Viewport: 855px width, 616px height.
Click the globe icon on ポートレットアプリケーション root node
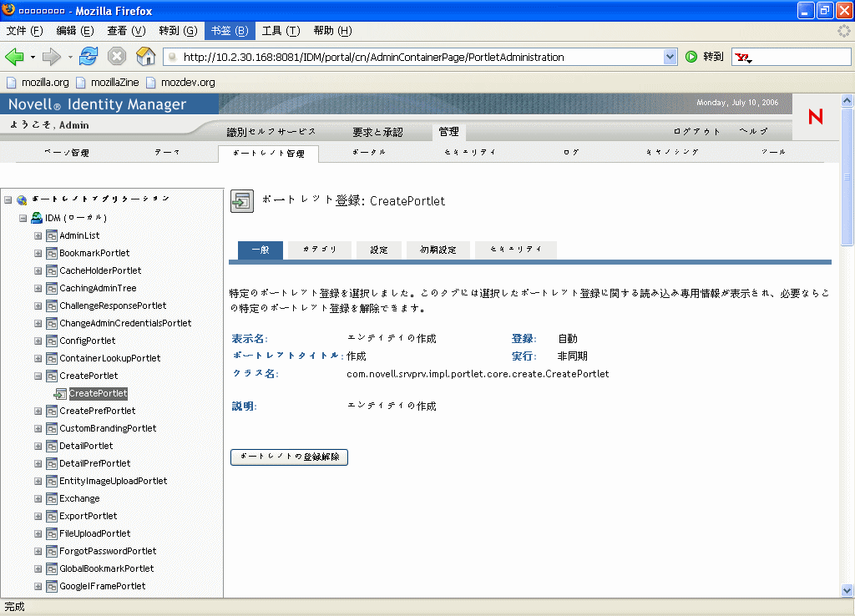20,199
